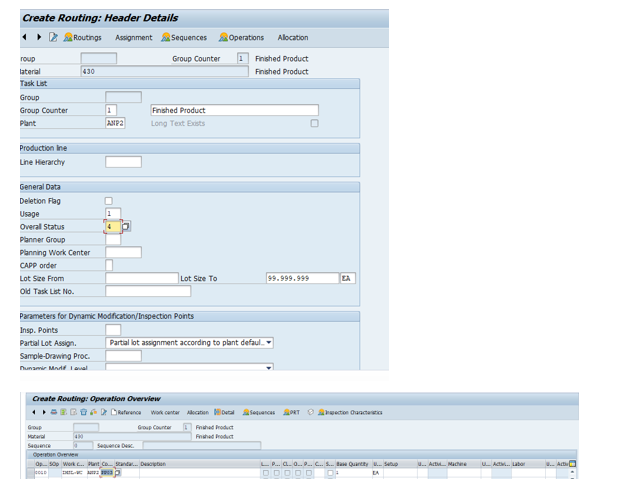Click the Lot Size From field

(x=142, y=278)
